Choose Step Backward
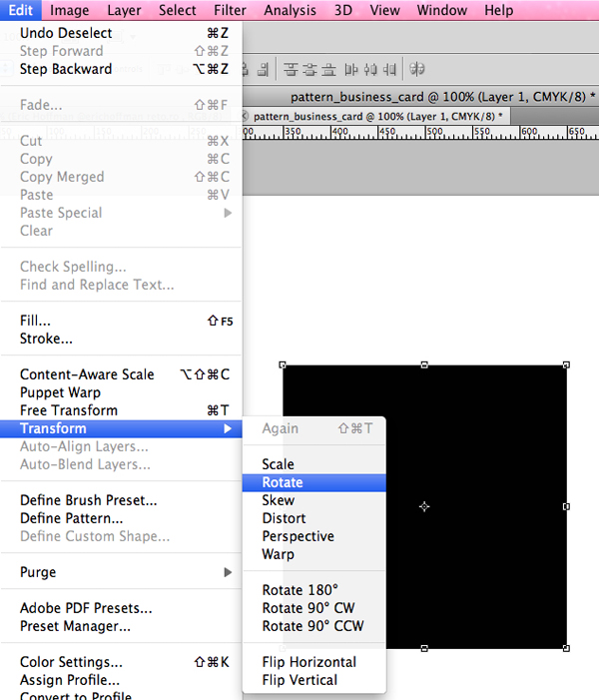 (121, 69)
